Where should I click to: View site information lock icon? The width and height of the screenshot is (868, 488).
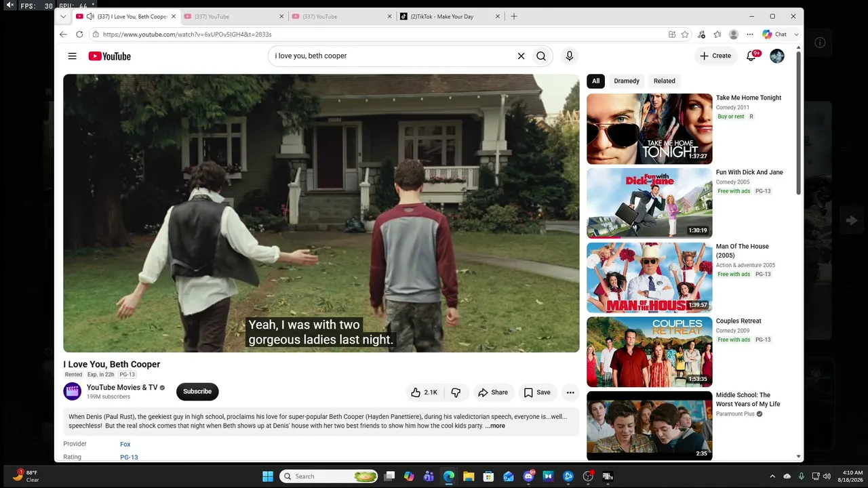tap(96, 35)
